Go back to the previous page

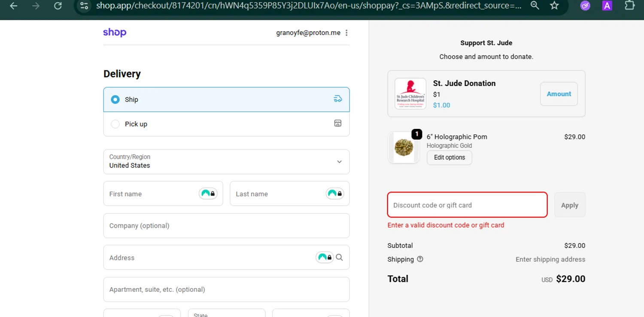coord(14,6)
